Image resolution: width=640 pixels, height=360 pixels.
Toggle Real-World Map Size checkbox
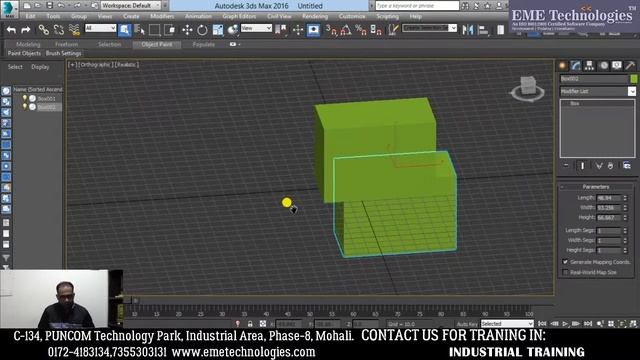tap(565, 272)
